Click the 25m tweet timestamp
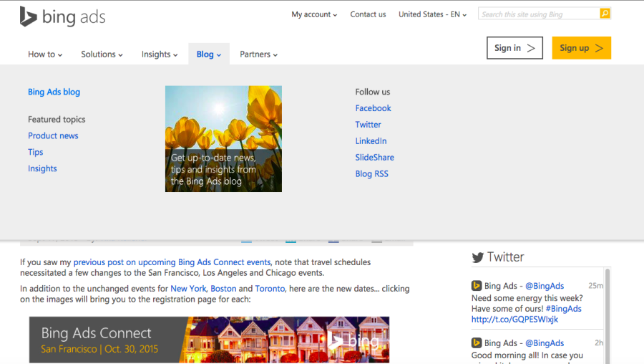 pyautogui.click(x=595, y=285)
